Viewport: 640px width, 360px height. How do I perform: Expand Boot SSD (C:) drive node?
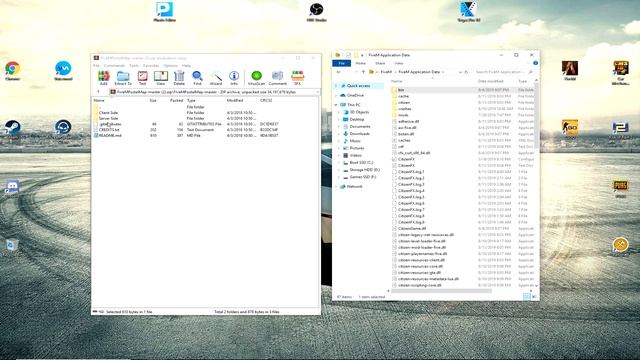[x=339, y=162]
